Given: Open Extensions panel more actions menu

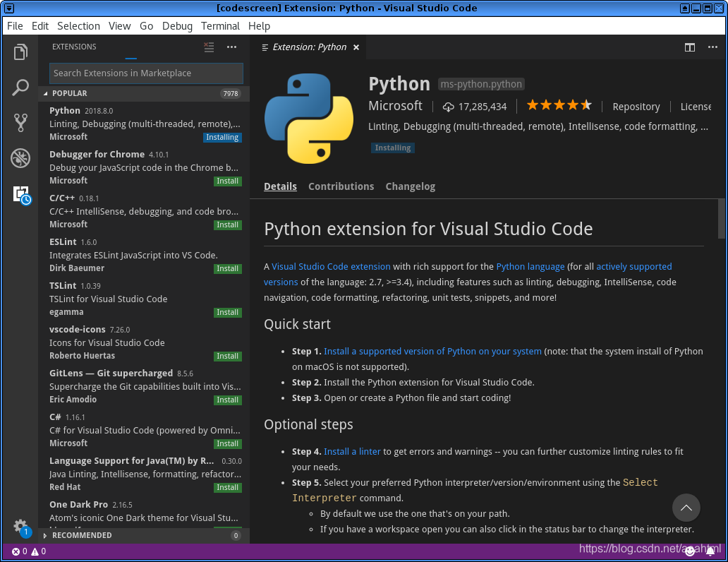Looking at the screenshot, I should click(x=231, y=47).
